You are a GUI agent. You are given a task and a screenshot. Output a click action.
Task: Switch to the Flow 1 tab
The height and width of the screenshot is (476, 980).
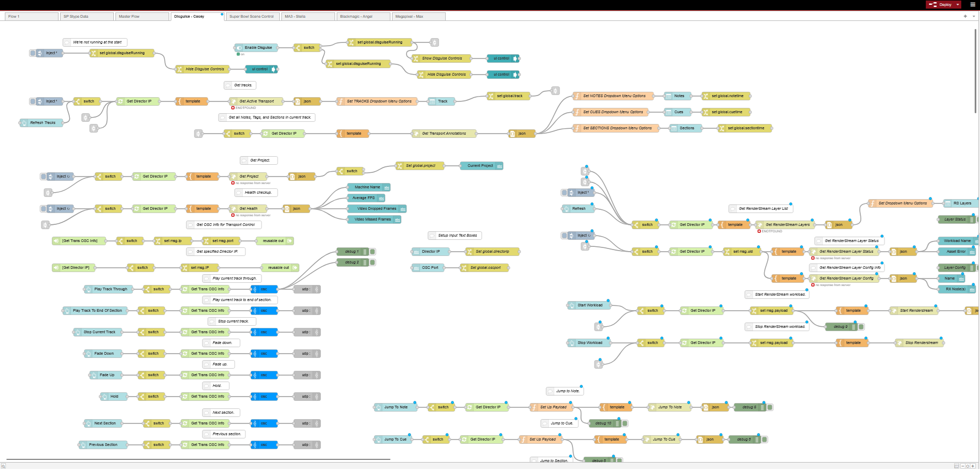point(31,17)
